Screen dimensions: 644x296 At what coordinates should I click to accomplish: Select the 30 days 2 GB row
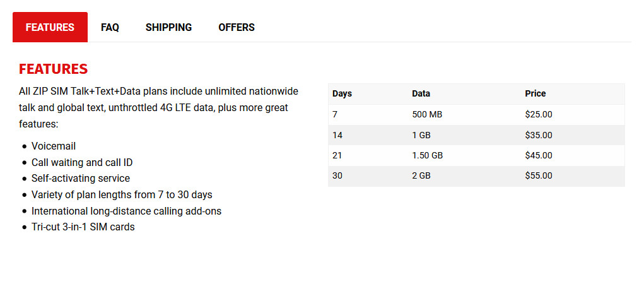476,176
